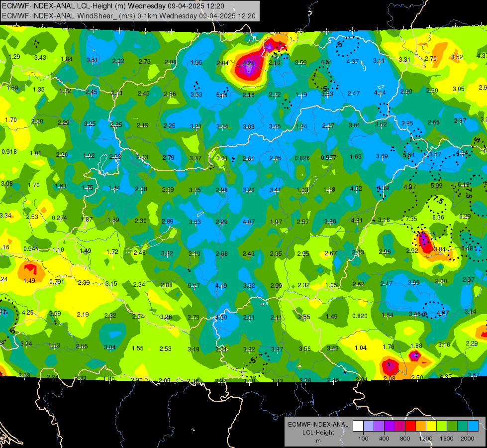Viewport: 487px width, 448px height.
Task: Select the teal swatch in the legend
Action: point(463,426)
